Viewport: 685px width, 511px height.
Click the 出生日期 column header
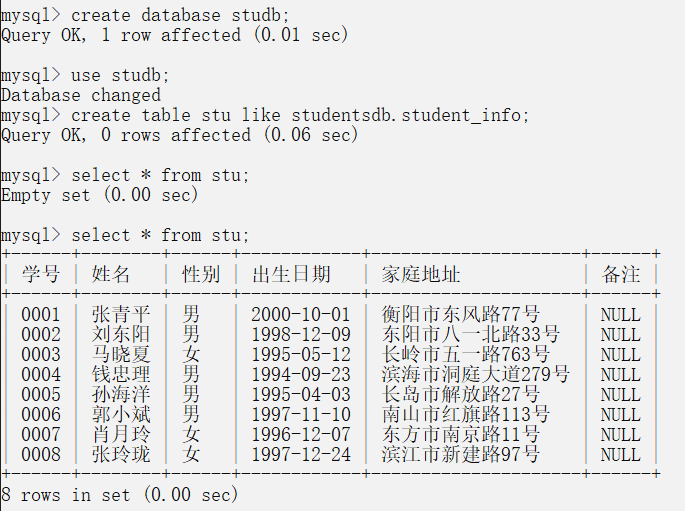tap(291, 274)
